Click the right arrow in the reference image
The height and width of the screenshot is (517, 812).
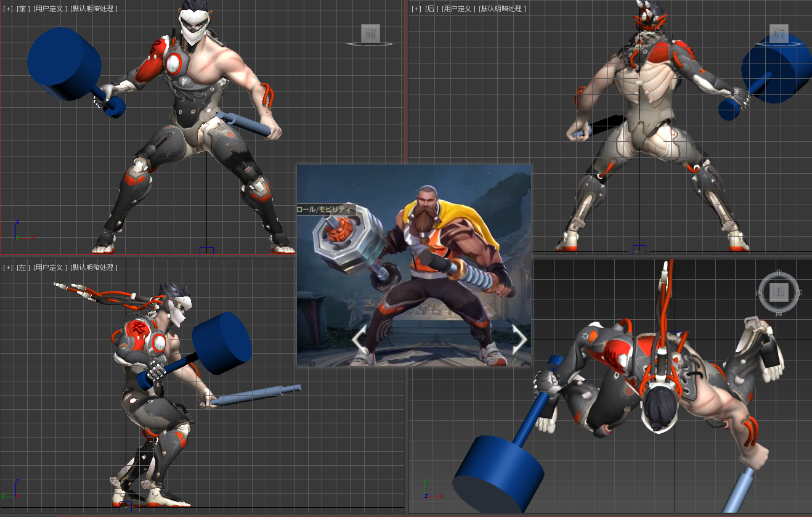[x=519, y=338]
